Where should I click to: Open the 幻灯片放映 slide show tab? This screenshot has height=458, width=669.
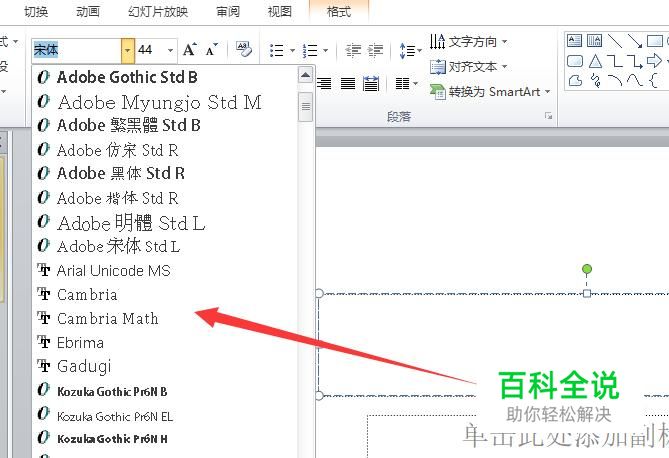click(158, 12)
